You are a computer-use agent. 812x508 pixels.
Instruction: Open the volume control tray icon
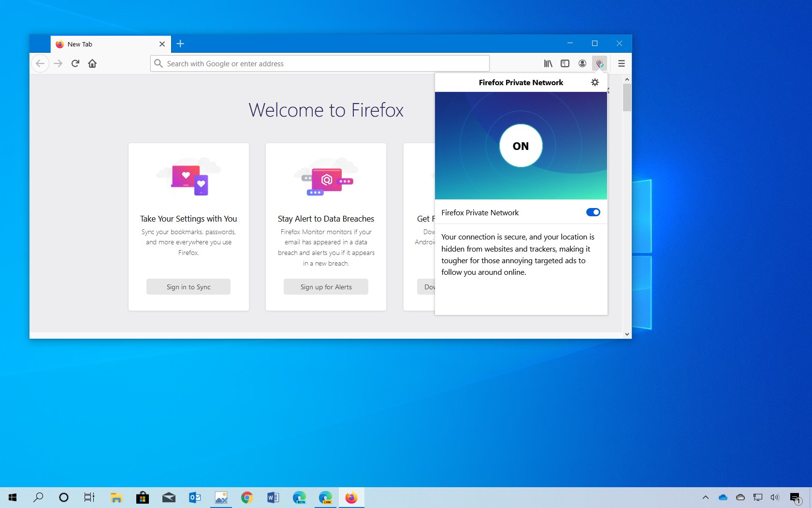[775, 497]
